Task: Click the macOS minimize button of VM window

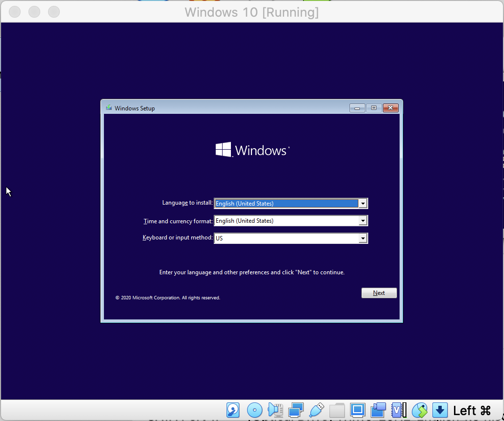Action: point(34,12)
